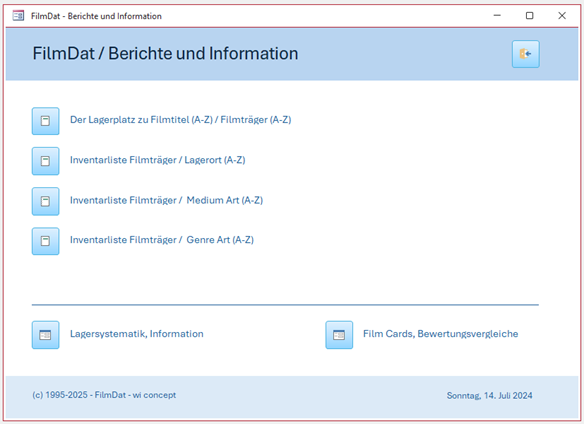Click the exit door icon in header

(x=526, y=54)
